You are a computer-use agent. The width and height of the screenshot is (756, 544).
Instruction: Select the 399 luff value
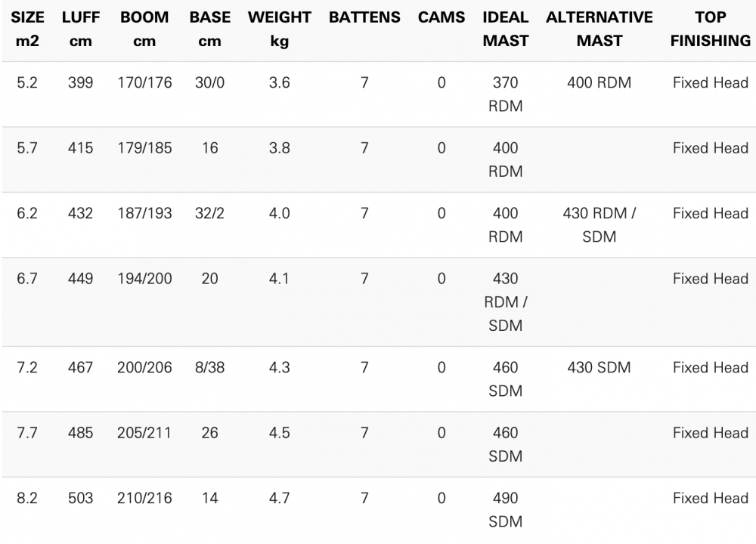point(80,83)
